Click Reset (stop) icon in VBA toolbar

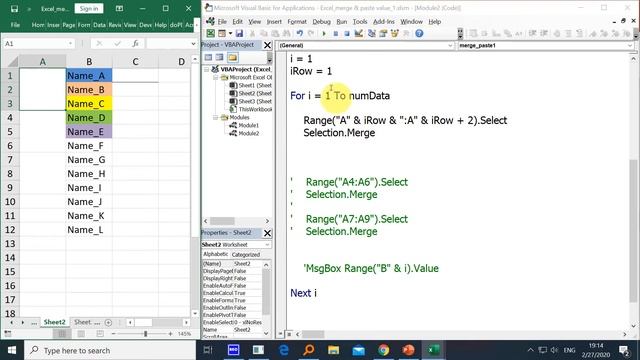pos(347,33)
